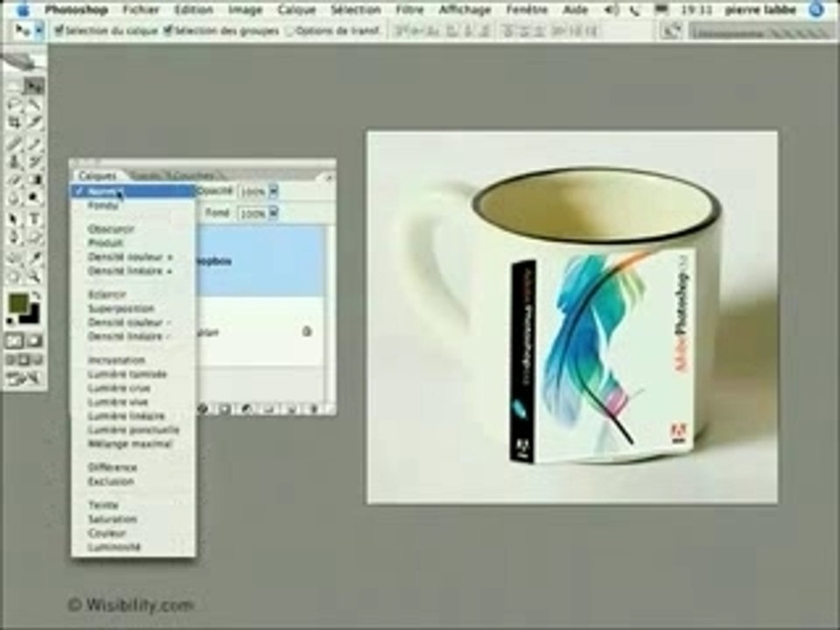Select the Notes tool
This screenshot has height=630, width=840.
14,257
